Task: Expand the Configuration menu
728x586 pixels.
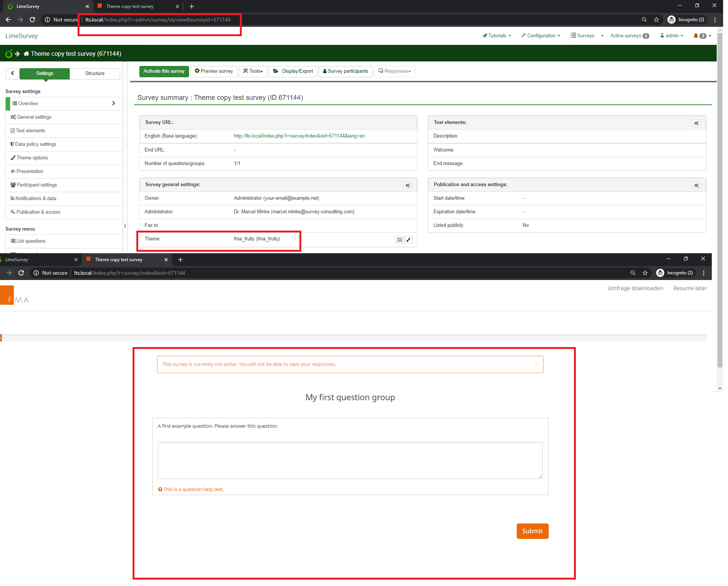Action: point(541,36)
